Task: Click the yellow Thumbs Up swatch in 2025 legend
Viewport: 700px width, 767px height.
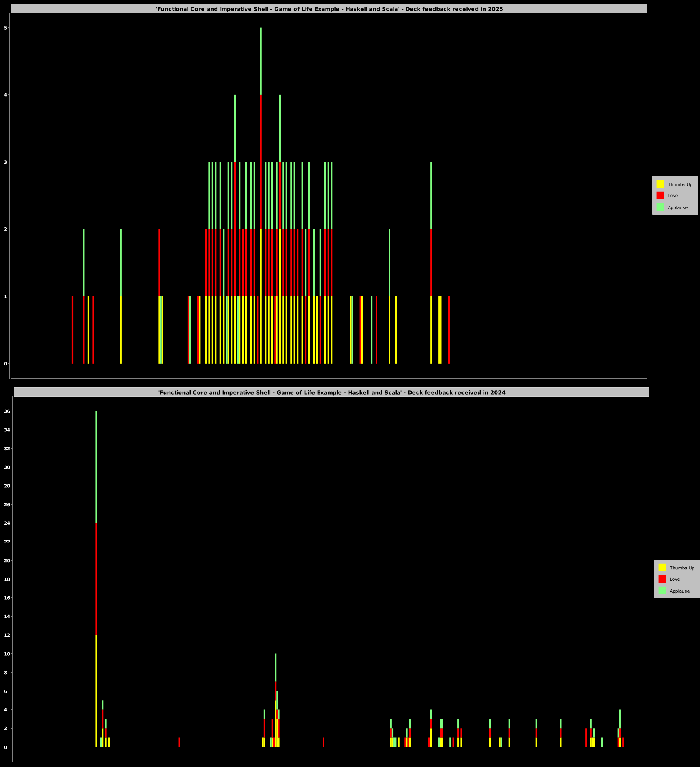Action: tap(660, 184)
